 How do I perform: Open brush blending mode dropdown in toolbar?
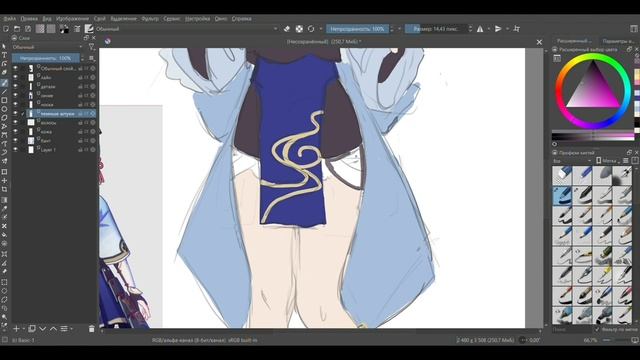pos(187,29)
